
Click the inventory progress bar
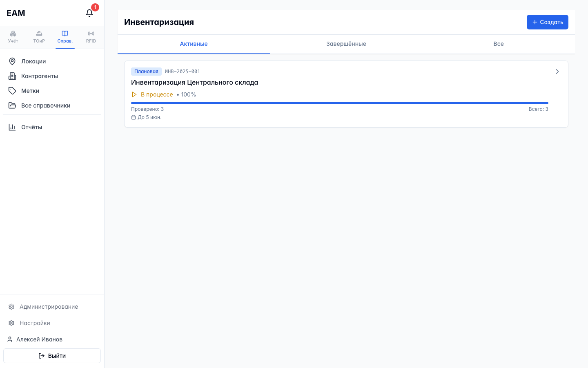click(x=339, y=103)
